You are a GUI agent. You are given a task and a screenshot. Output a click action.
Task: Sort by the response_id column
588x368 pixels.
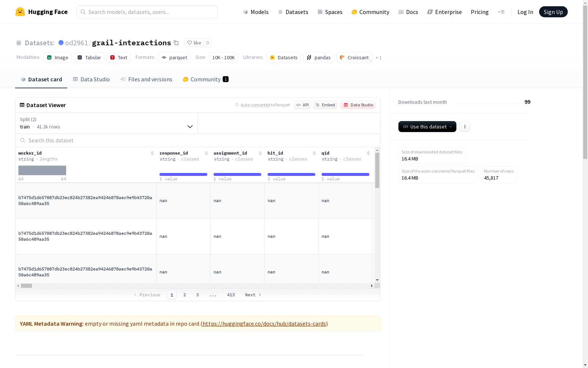click(206, 153)
